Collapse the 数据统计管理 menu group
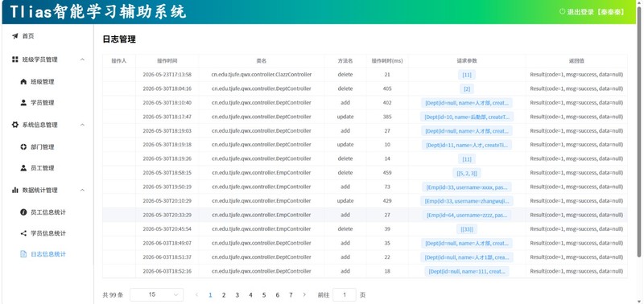The image size is (644, 304). (x=82, y=190)
